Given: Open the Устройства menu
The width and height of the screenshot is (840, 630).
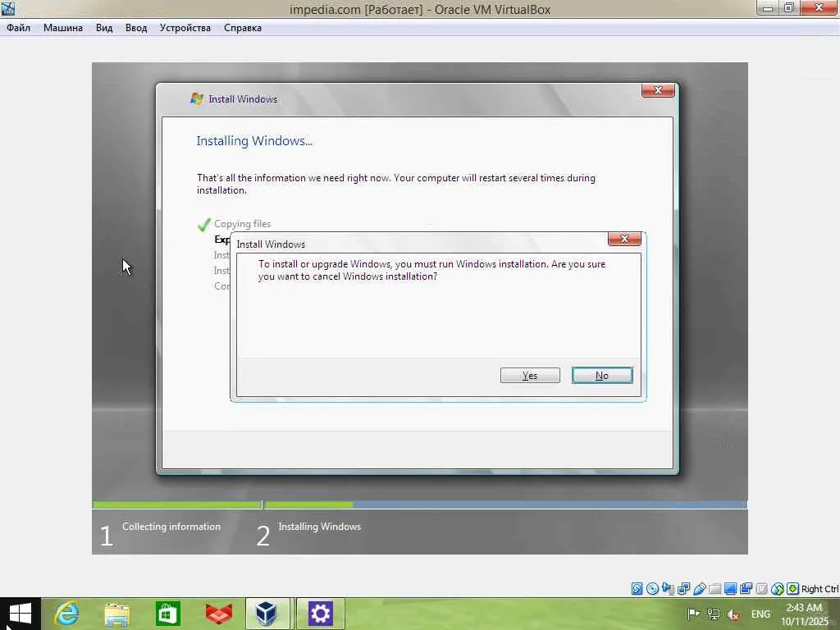Looking at the screenshot, I should tap(185, 28).
